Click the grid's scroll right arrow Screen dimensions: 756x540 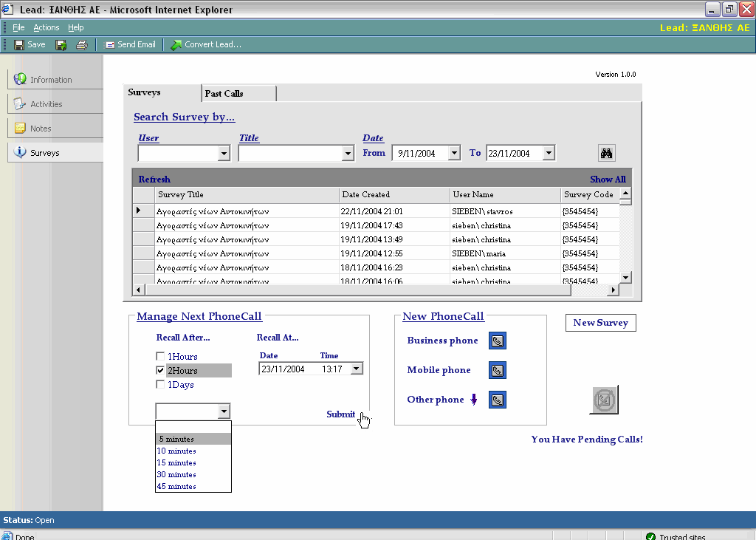click(x=613, y=290)
